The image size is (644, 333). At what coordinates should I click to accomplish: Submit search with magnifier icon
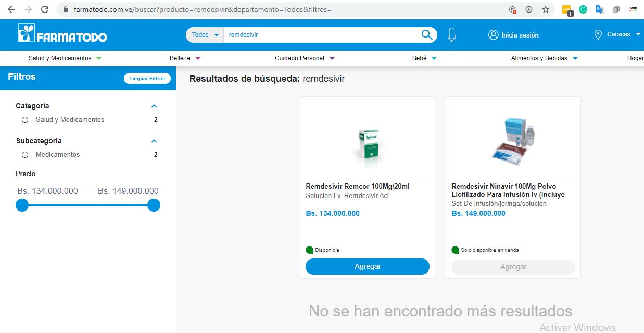click(427, 35)
